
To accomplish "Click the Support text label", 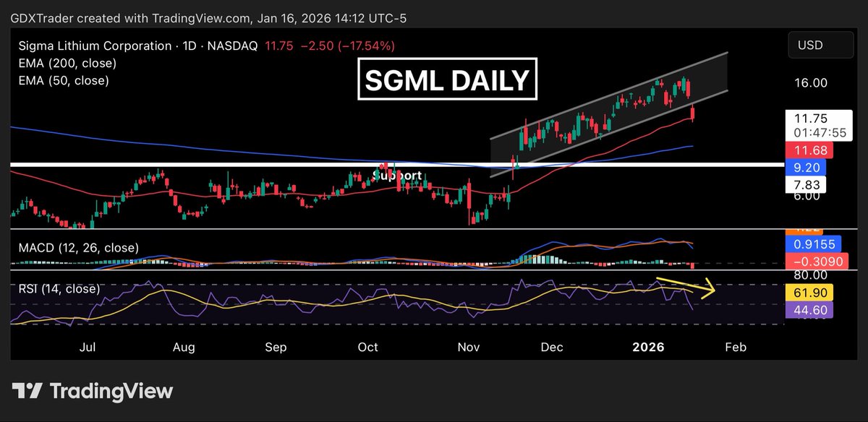I will pos(397,175).
